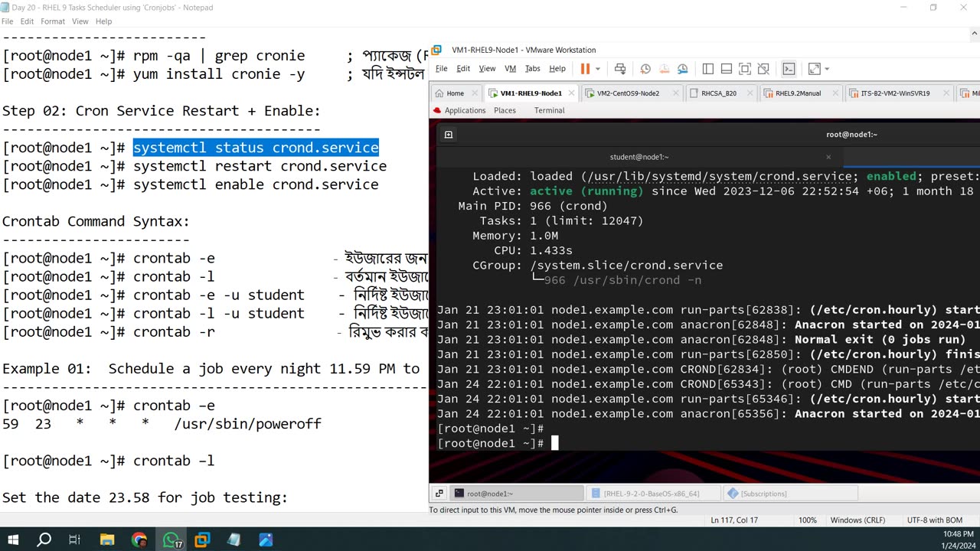The image size is (980, 551).
Task: Open Notepad Format menu
Action: [53, 21]
